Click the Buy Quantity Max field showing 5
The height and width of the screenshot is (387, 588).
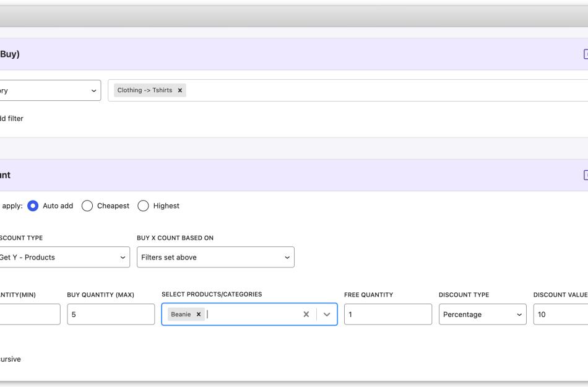tap(110, 314)
